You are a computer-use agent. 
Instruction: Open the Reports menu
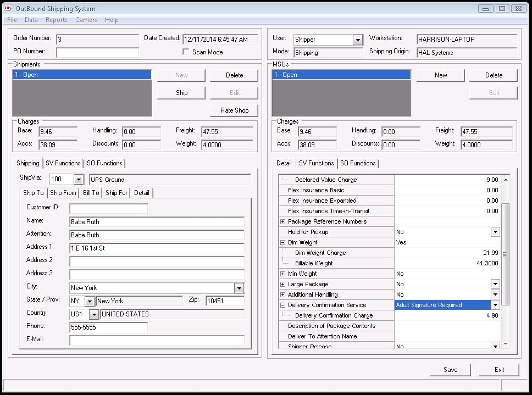pyautogui.click(x=56, y=20)
